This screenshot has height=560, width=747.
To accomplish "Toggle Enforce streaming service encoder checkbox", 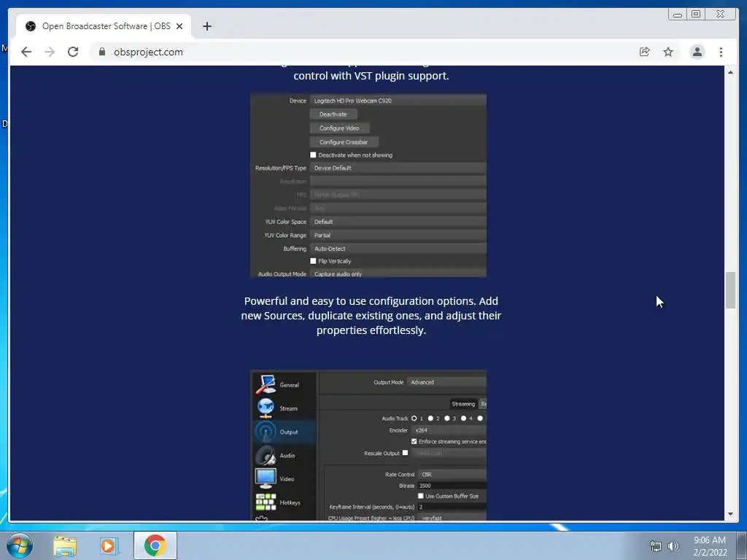I will [414, 441].
